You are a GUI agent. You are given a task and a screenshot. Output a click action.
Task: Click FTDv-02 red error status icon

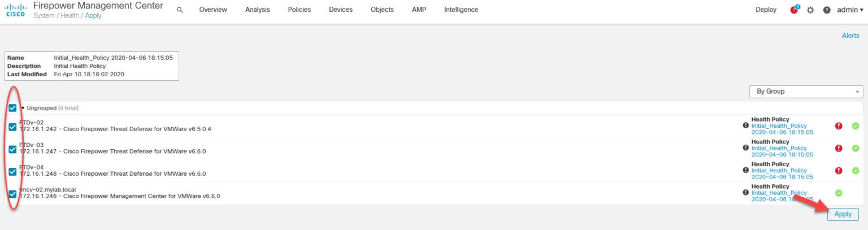839,126
